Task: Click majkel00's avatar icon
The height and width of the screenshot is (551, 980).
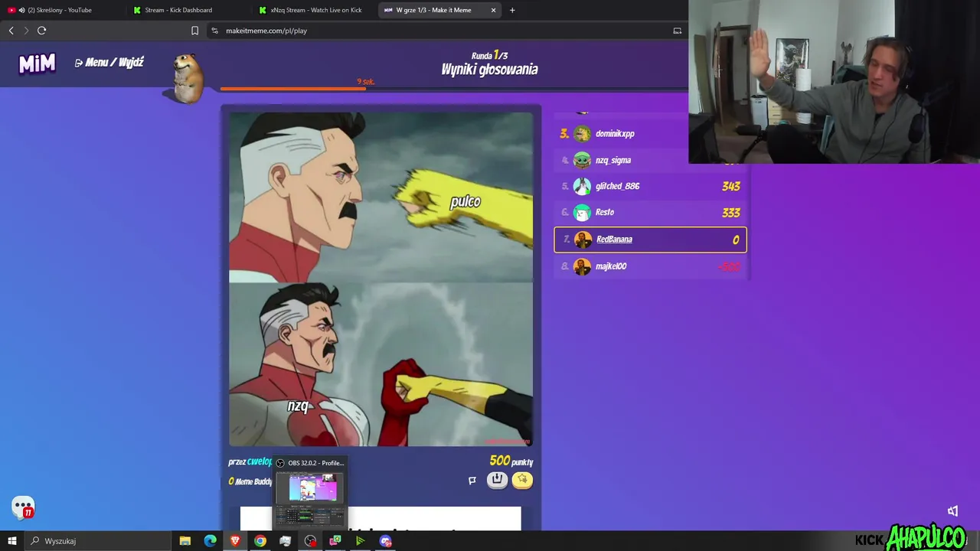Action: 583,266
